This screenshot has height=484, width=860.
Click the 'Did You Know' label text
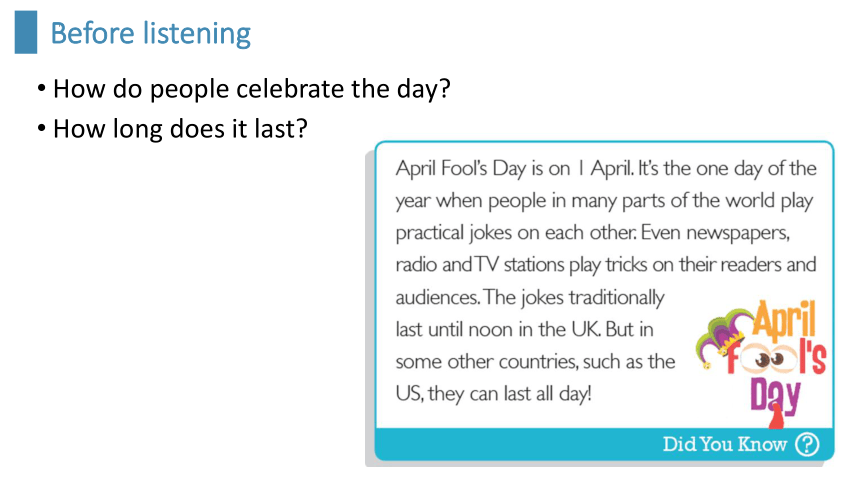[725, 444]
